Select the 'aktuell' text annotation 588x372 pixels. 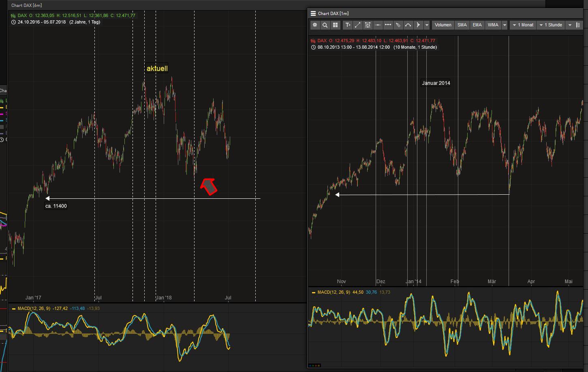(x=157, y=69)
